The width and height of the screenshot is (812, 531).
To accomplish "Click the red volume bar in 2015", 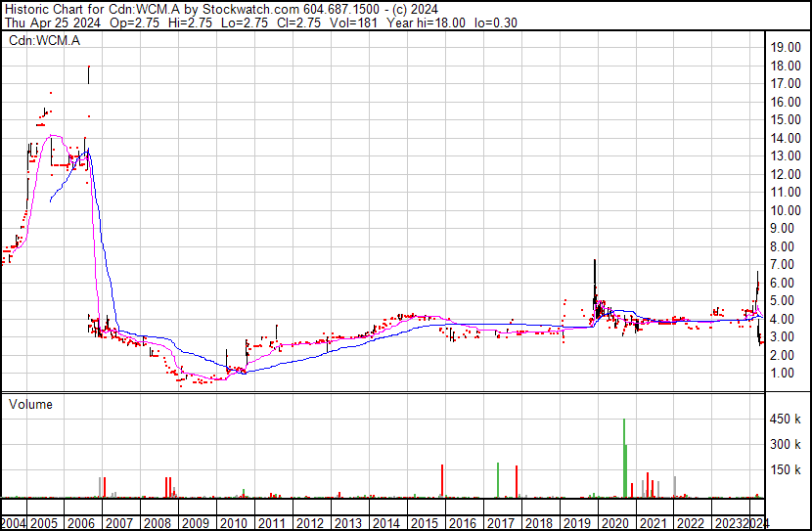I will tap(442, 480).
